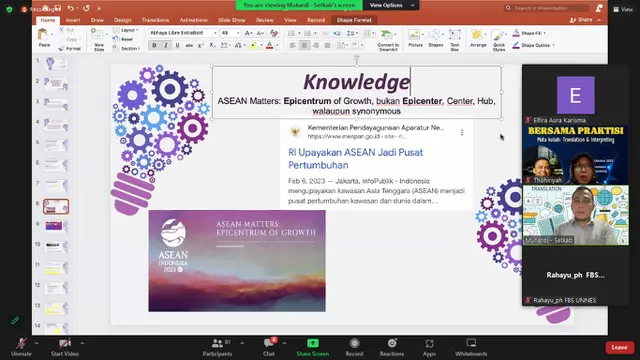This screenshot has height=360, width=640.
Task: Toggle right text alignment
Action: pyautogui.click(x=316, y=45)
